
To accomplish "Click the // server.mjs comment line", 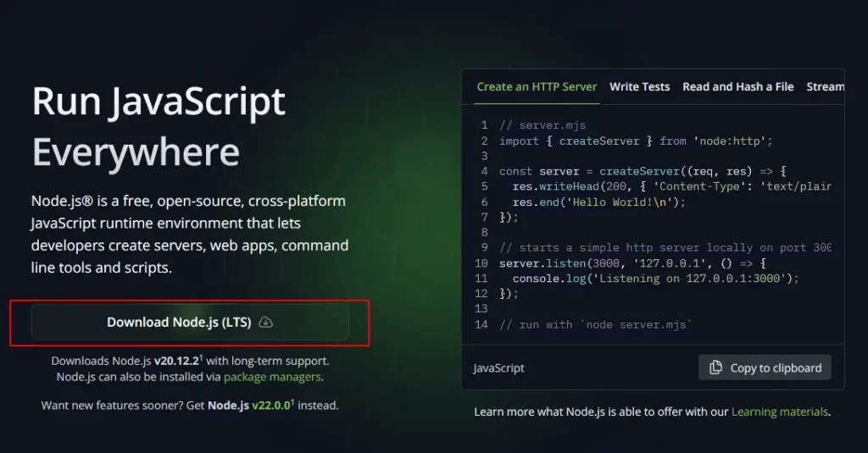I will click(x=542, y=125).
